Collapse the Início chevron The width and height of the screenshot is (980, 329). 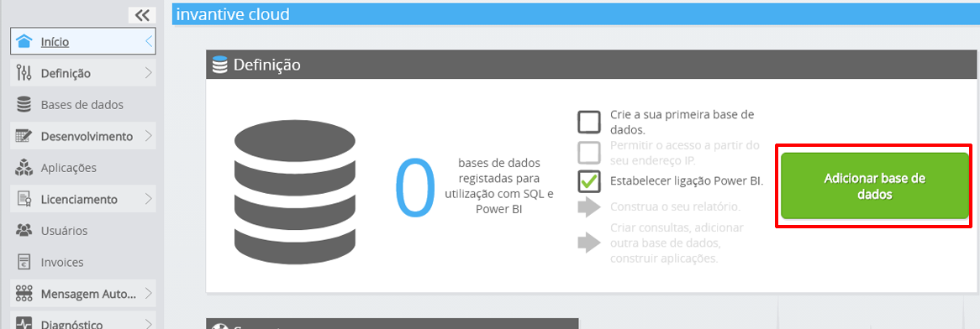pyautogui.click(x=148, y=42)
